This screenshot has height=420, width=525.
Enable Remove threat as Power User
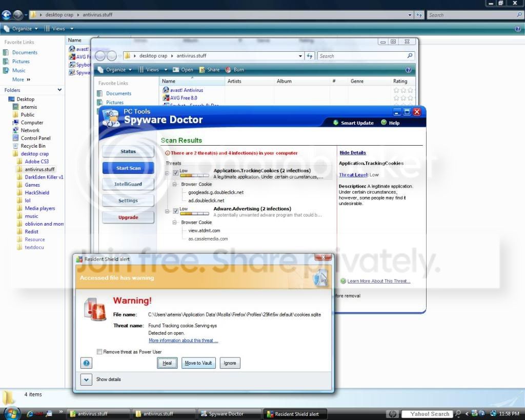pos(99,352)
